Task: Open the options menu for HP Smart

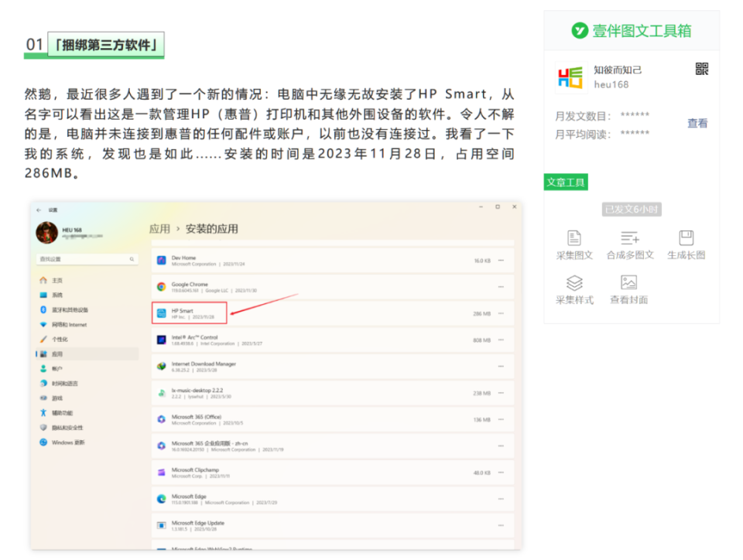Action: (x=502, y=311)
